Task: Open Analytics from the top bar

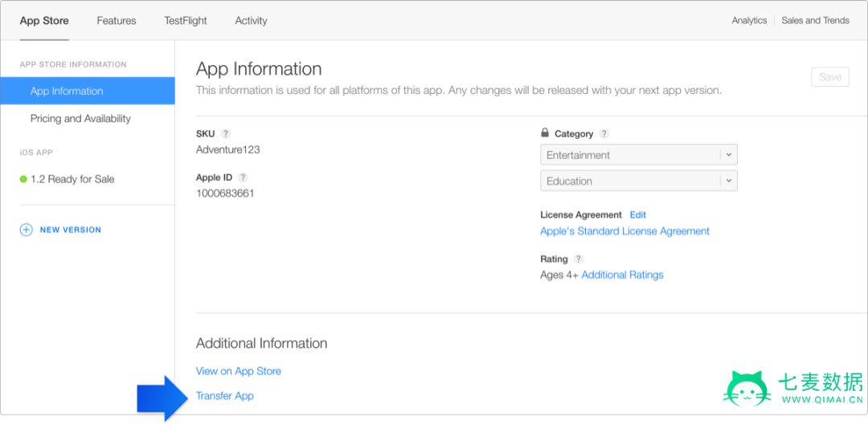Action: [x=749, y=21]
